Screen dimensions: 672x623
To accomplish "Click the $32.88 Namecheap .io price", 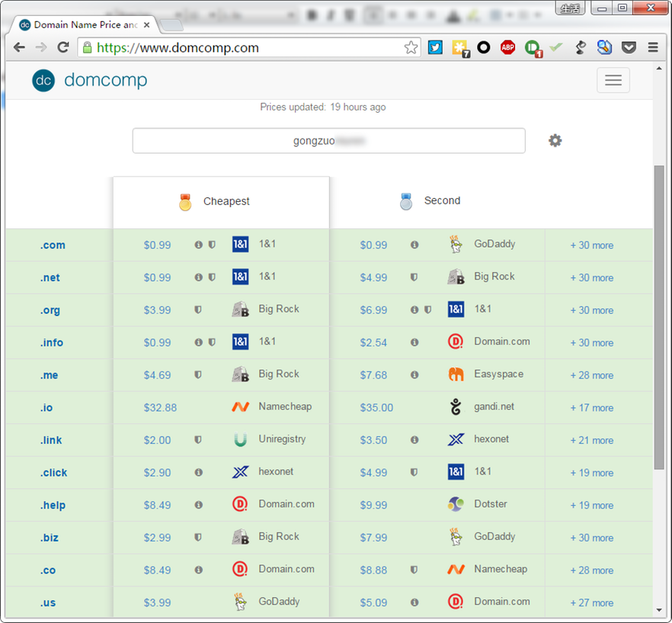I will coord(160,407).
